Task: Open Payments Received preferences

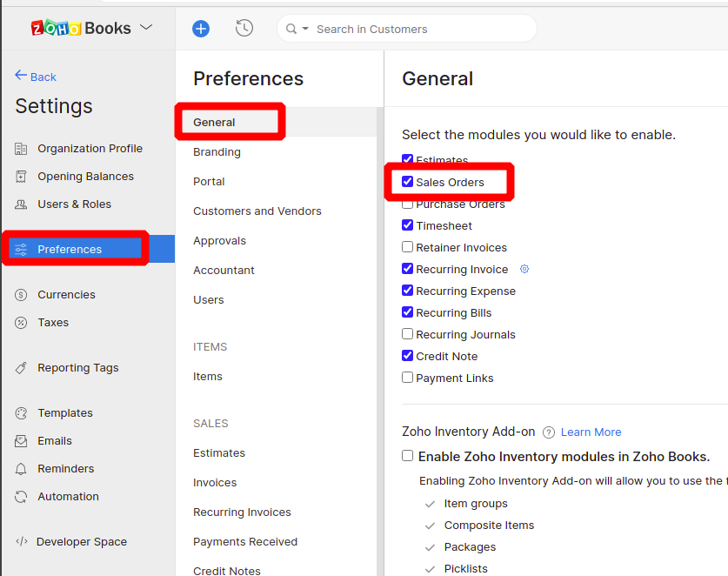Action: (x=245, y=542)
